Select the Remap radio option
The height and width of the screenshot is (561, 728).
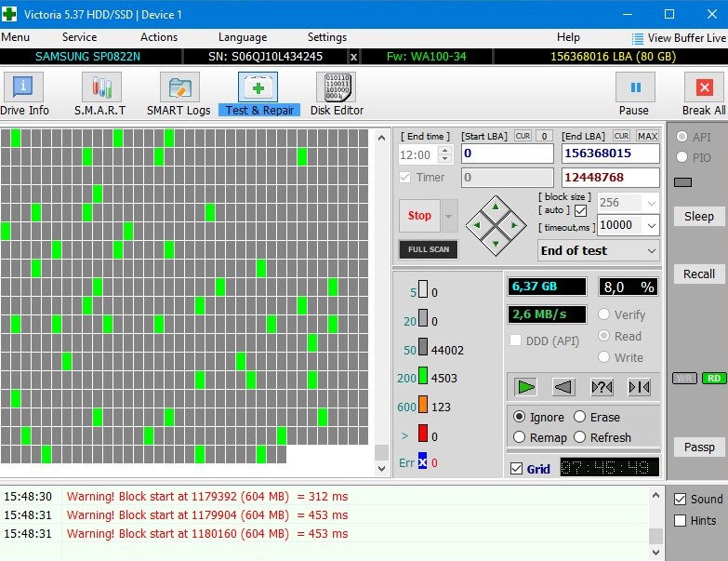[x=521, y=437]
